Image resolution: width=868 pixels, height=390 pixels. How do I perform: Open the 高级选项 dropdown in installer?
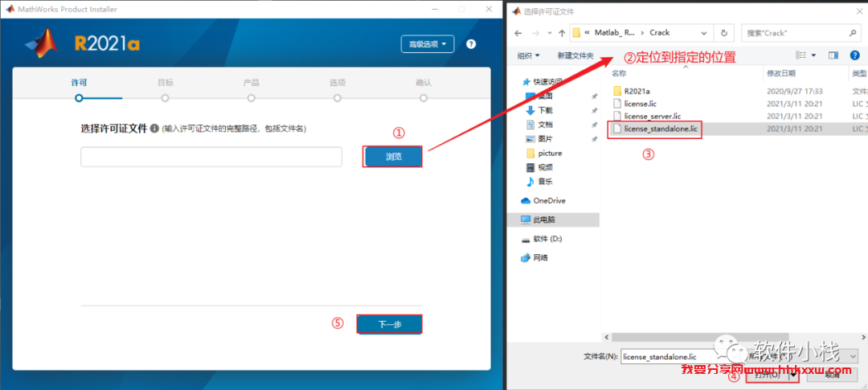coord(428,44)
